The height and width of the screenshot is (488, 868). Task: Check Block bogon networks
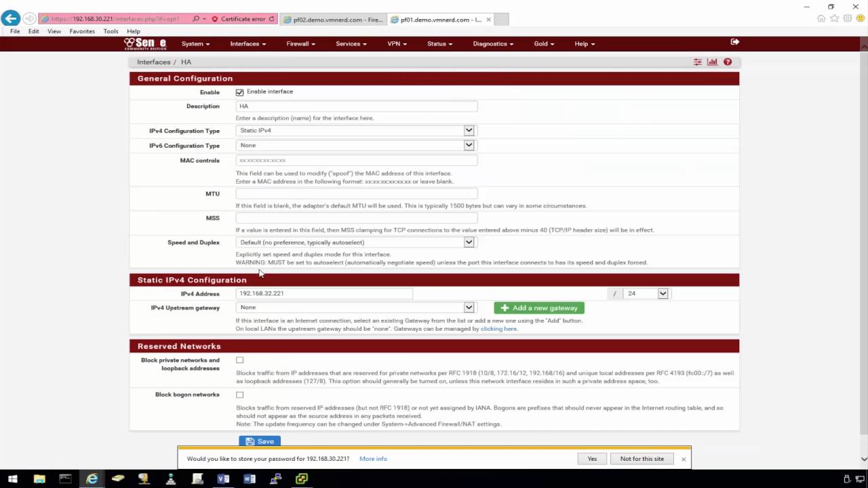coord(239,394)
